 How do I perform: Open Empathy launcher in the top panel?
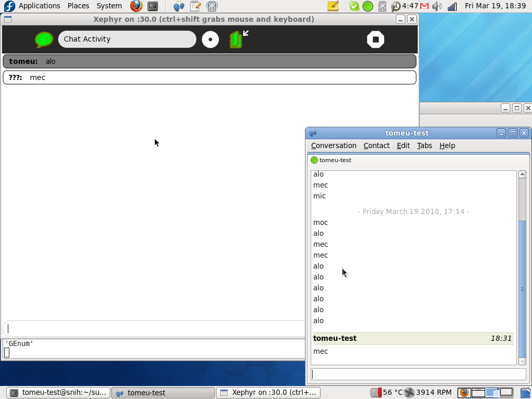pyautogui.click(x=179, y=6)
